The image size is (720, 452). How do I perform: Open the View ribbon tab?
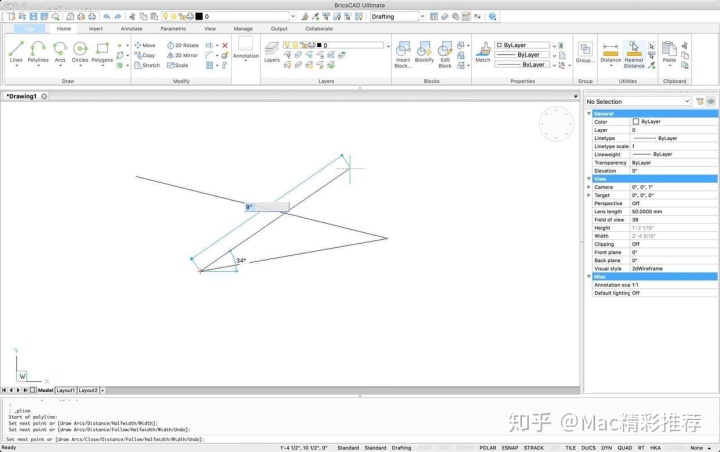tap(210, 28)
